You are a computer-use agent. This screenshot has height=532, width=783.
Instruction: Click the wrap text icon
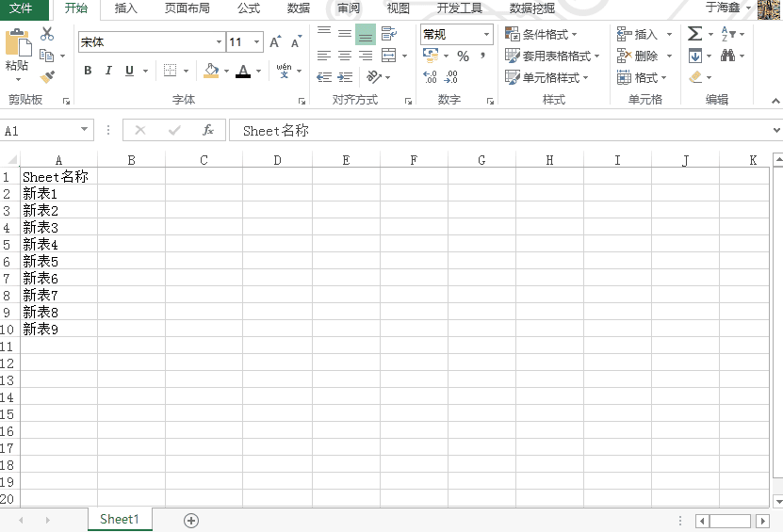[388, 34]
